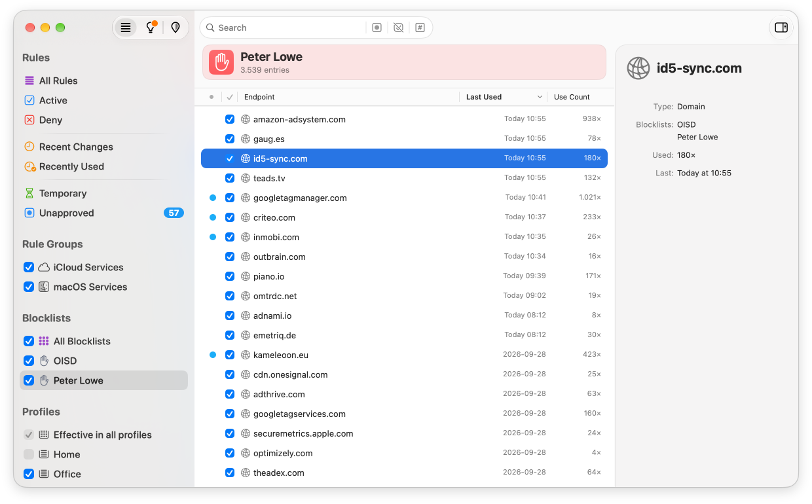This screenshot has height=504, width=812.
Task: Switch to the rules list view icon
Action: 126,27
